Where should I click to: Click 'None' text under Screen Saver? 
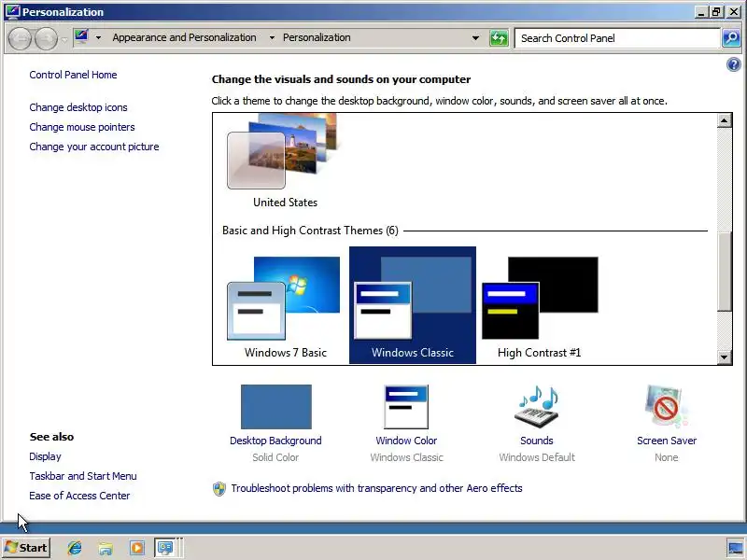coord(667,457)
